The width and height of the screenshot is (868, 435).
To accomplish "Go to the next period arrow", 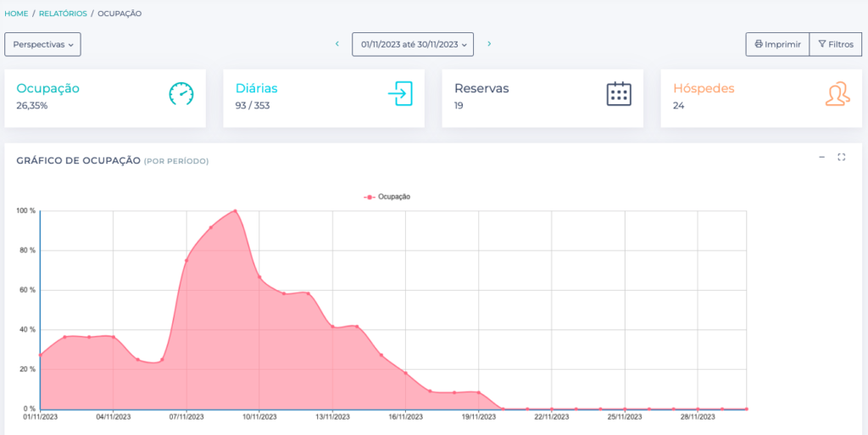I will (x=489, y=44).
